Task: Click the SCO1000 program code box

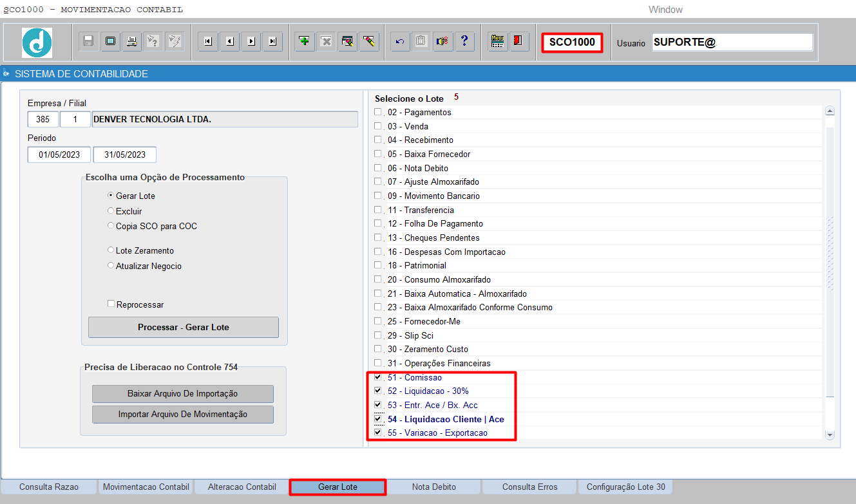Action: tap(572, 42)
